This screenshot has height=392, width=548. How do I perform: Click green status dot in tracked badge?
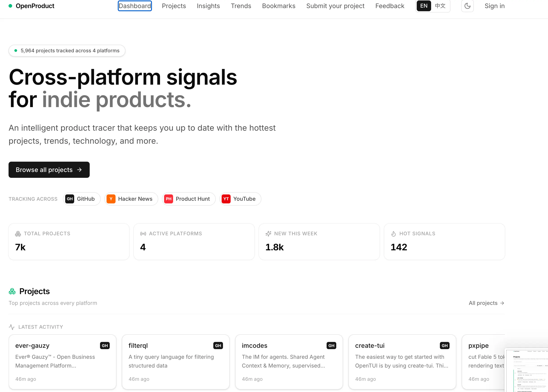[x=16, y=51]
